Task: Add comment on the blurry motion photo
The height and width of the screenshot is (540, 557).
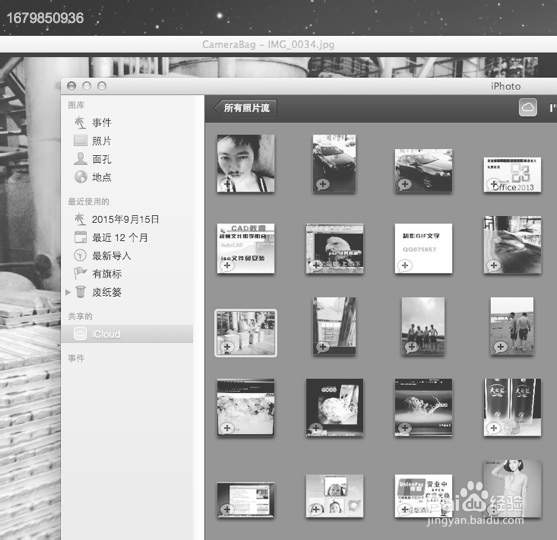Action: [494, 265]
